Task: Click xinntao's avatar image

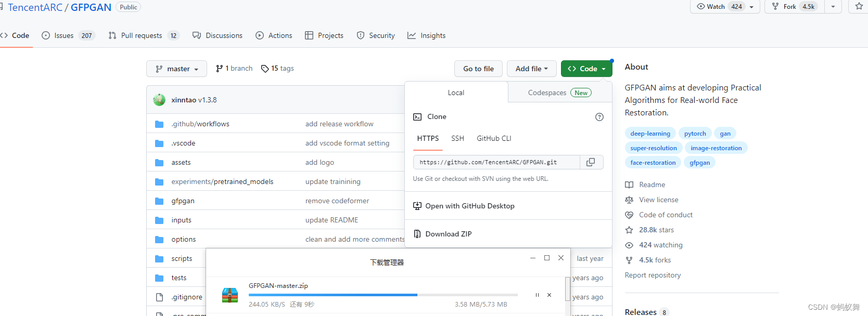Action: pos(159,100)
